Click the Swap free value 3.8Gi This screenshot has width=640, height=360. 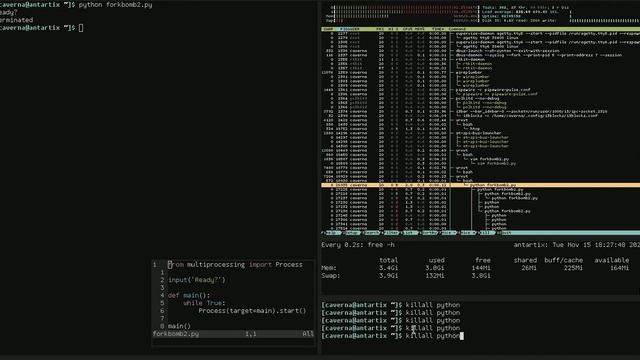pyautogui.click(x=481, y=276)
